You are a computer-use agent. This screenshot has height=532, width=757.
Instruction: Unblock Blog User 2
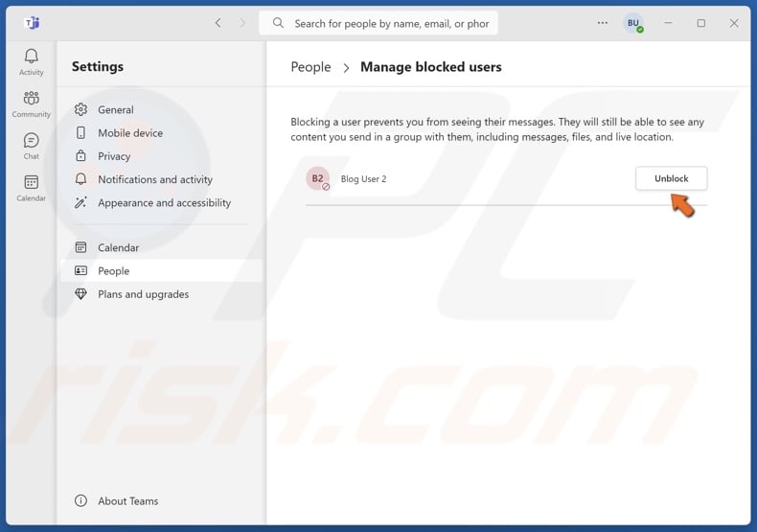point(671,178)
